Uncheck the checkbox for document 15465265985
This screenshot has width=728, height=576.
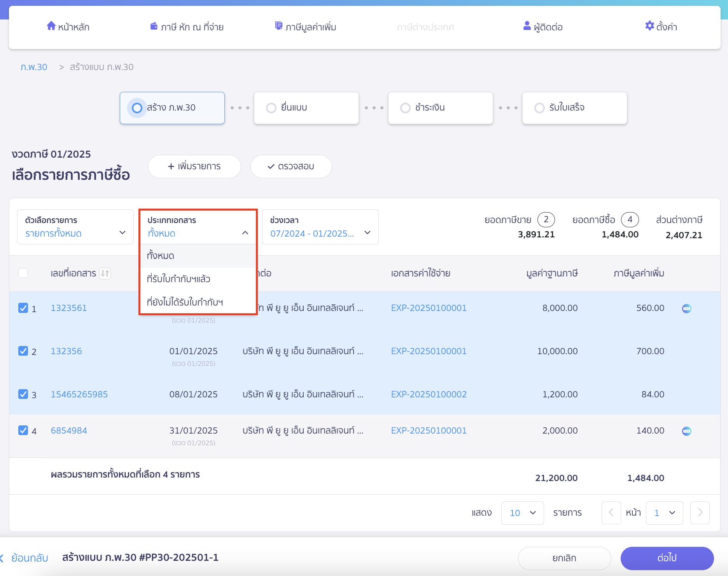(23, 394)
